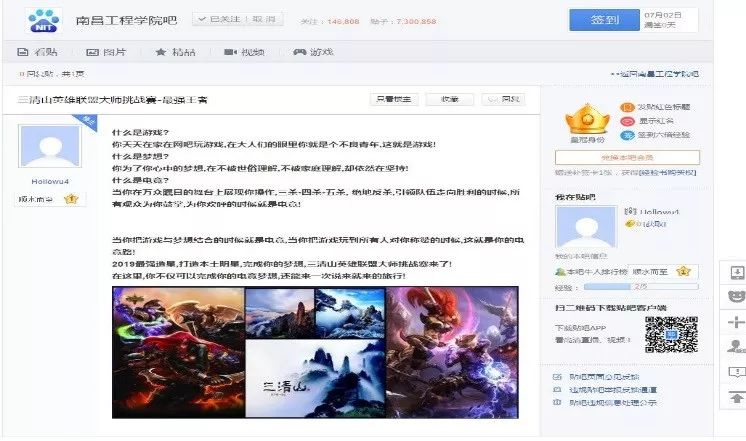The height and width of the screenshot is (441, 746).
Task: Click the 顺水而至 level badge in the sidebar
Action: pyautogui.click(x=663, y=272)
